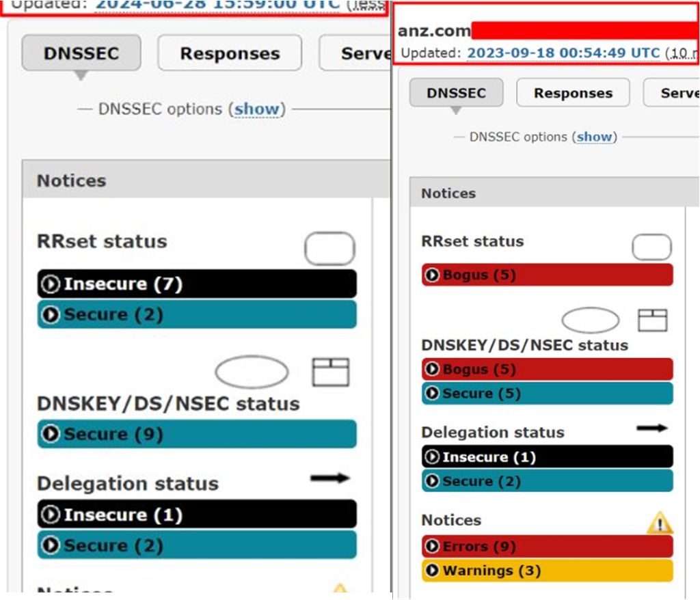Click the DNSKEY ellipse icon in the left panel
This screenshot has width=700, height=600.
coord(252,372)
